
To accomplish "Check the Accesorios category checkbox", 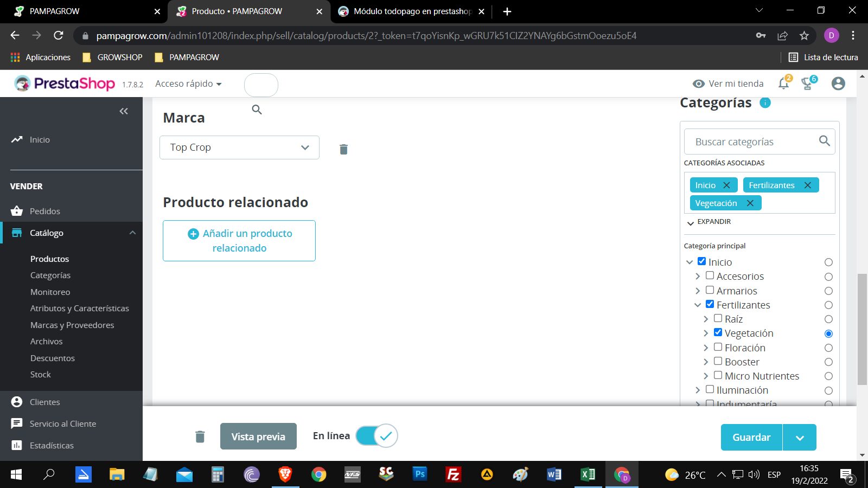I will coord(710,275).
